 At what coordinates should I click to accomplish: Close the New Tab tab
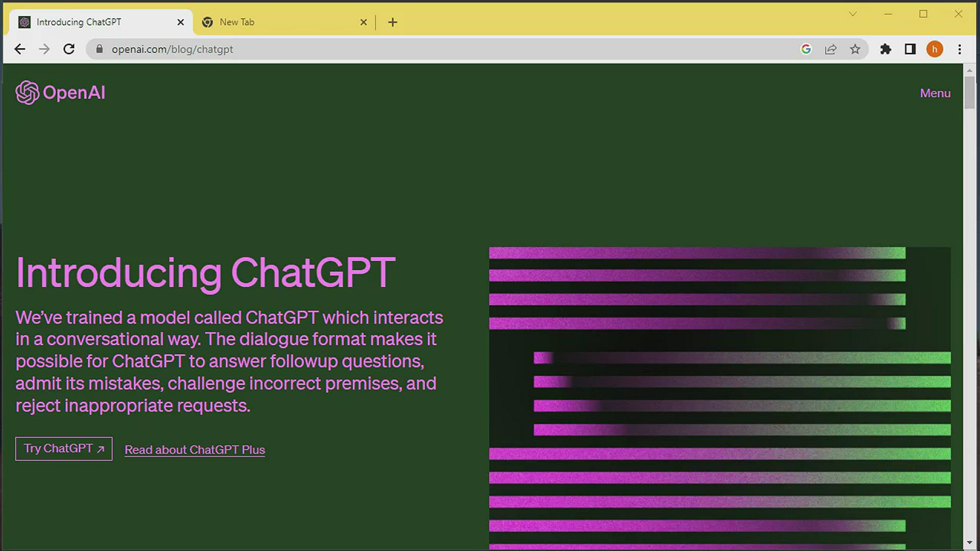pyautogui.click(x=363, y=22)
